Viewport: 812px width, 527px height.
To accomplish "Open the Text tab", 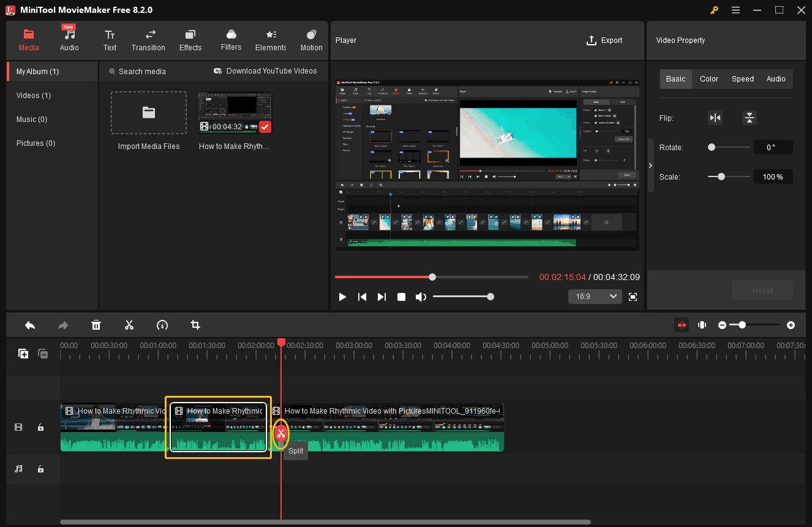I will click(110, 40).
